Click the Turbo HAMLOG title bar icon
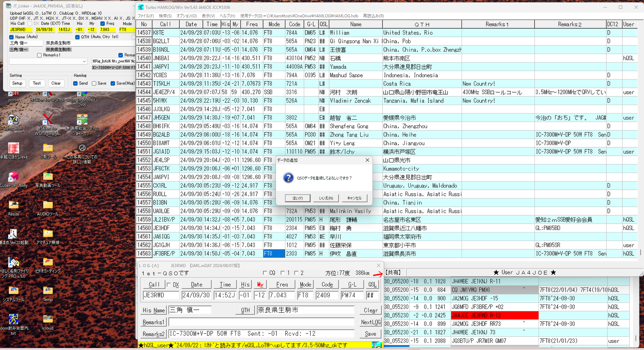The height and width of the screenshot is (350, 644). [x=140, y=7]
